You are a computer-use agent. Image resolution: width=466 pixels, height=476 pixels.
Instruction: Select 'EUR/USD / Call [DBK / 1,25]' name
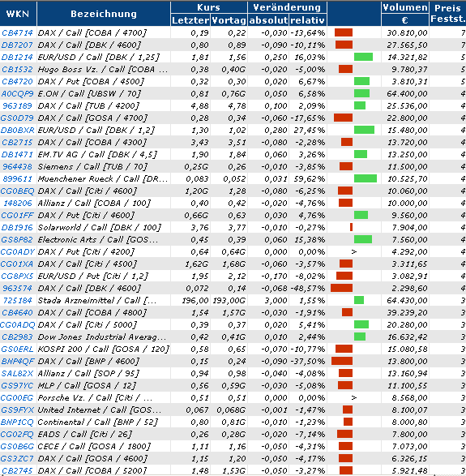coord(99,57)
